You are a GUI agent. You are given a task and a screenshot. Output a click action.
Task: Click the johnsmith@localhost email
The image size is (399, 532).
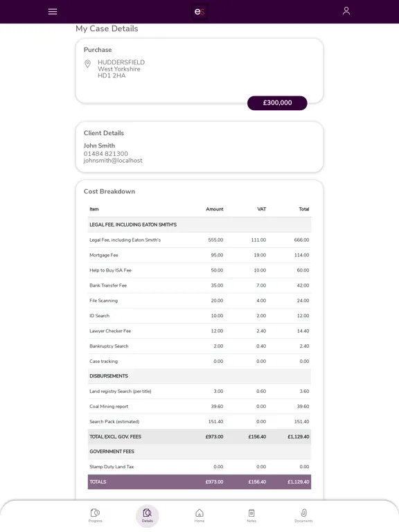pyautogui.click(x=113, y=161)
